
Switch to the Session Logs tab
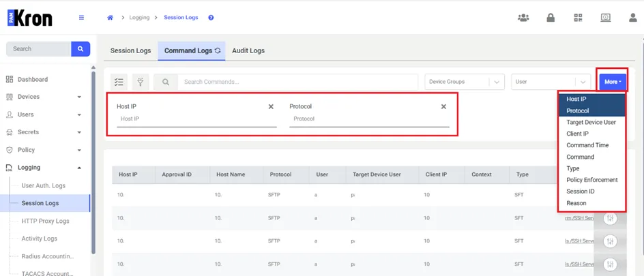click(130, 51)
